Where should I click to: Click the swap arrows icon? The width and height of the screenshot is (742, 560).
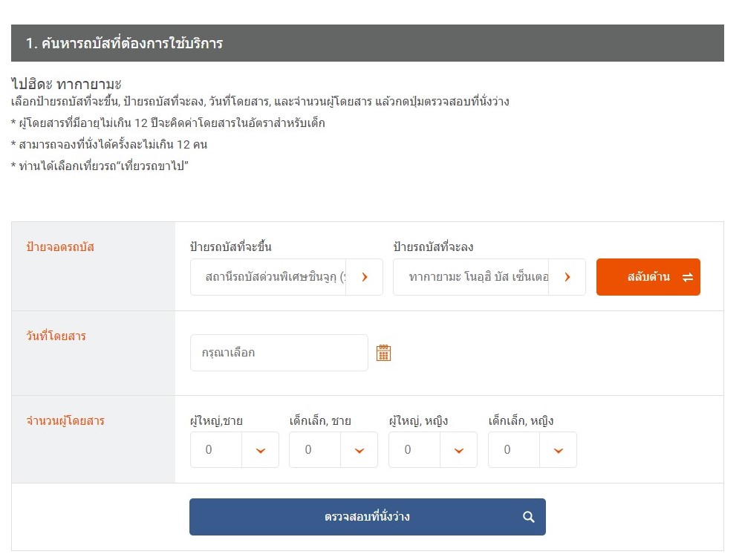[x=687, y=278]
